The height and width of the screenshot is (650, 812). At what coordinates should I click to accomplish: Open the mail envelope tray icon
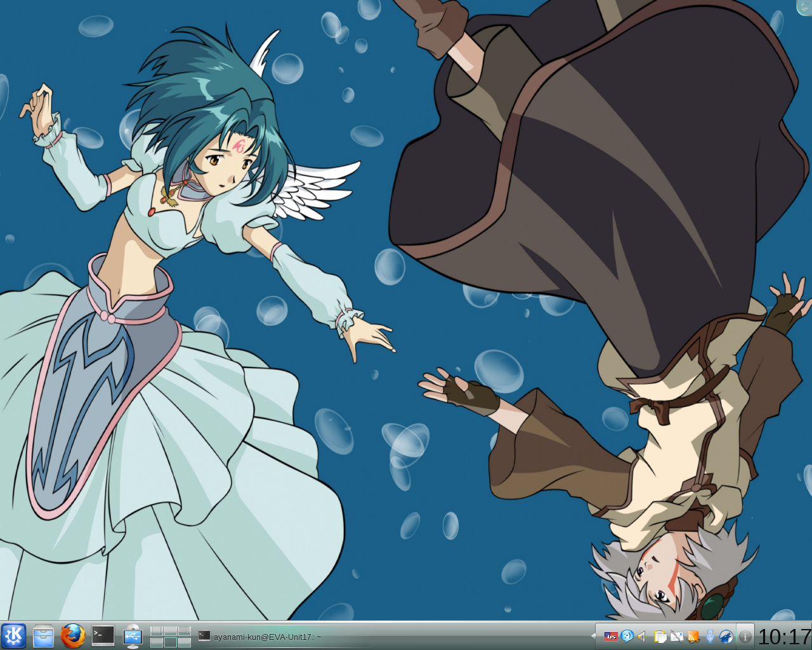[x=677, y=636]
